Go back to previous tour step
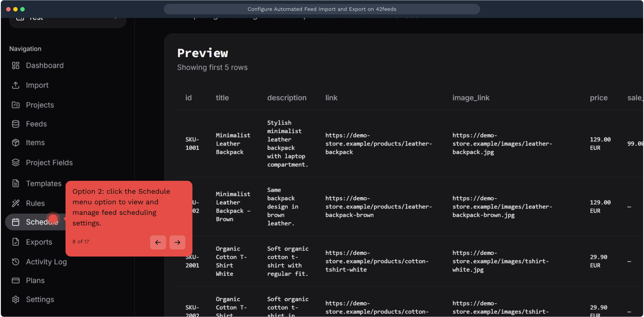644x317 pixels. (x=158, y=242)
